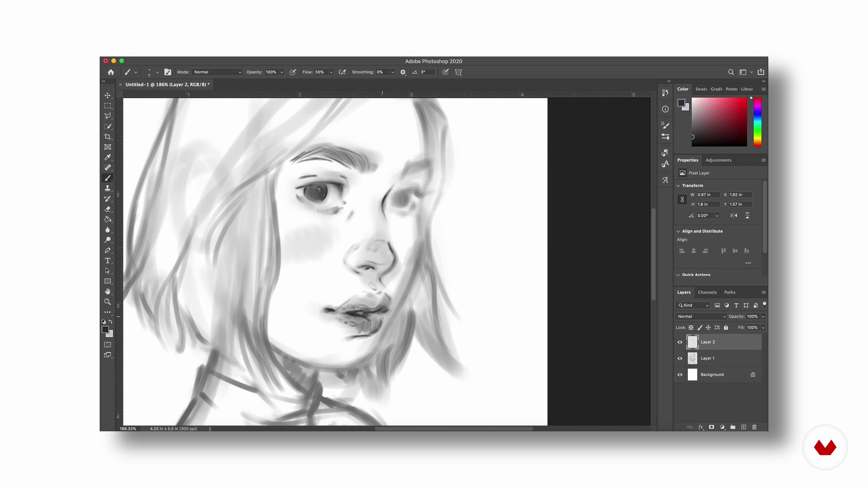Toggle symmetry paint butterfly icon
868x488 pixels.
pyautogui.click(x=458, y=72)
